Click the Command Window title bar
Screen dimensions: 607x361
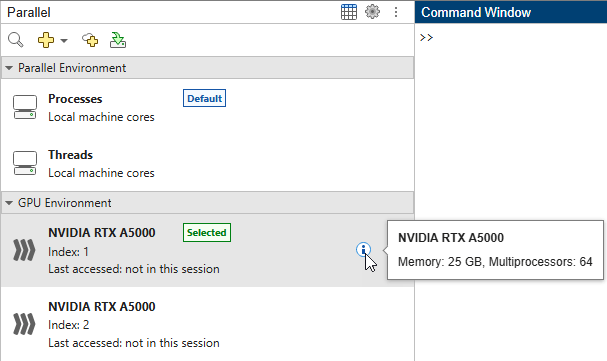pyautogui.click(x=511, y=12)
